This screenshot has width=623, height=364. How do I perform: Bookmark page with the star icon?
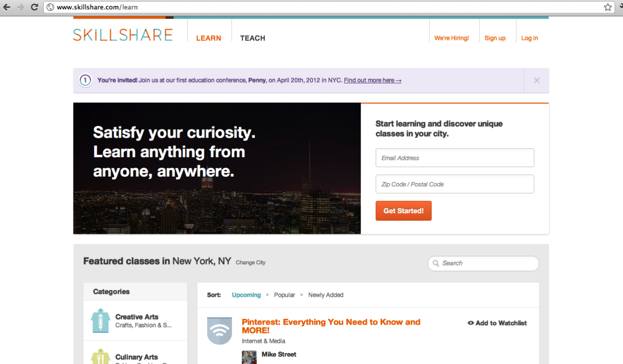tap(608, 7)
